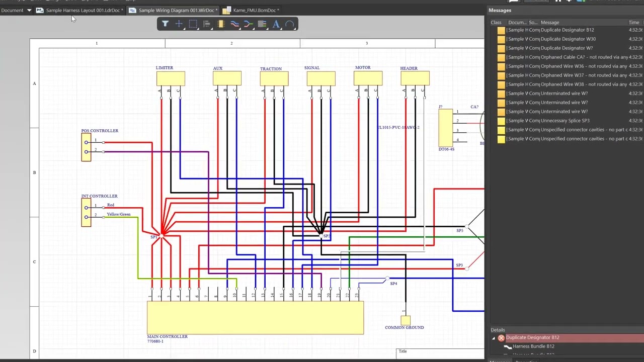
Task: Sort messages by the Class column header
Action: pos(496,23)
